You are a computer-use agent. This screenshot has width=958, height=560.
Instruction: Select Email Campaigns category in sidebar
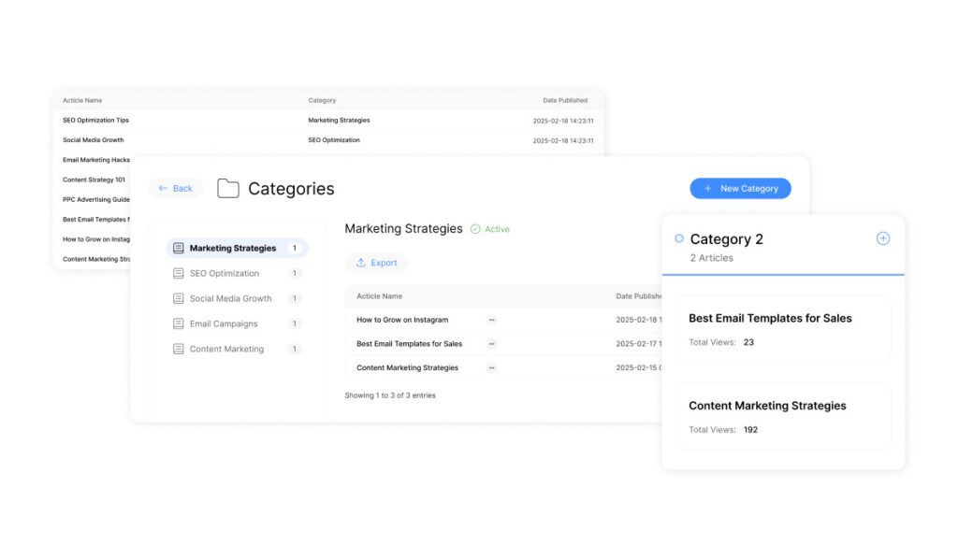click(223, 324)
